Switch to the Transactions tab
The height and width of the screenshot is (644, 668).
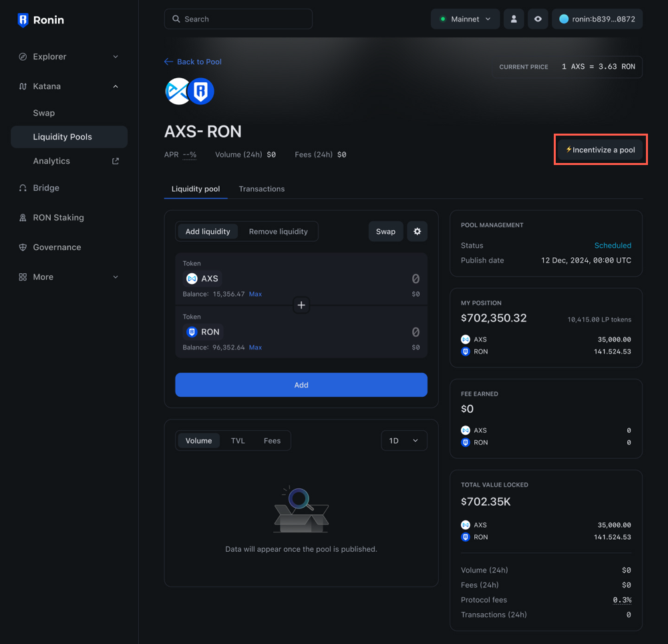[261, 189]
